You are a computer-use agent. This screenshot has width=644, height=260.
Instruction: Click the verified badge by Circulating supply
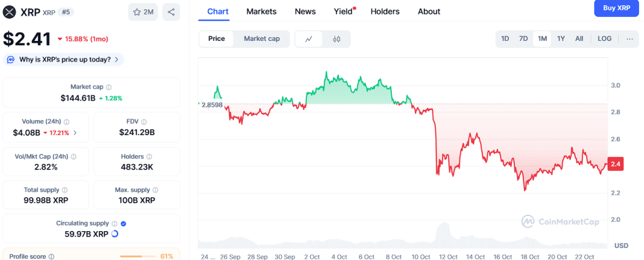tap(123, 224)
